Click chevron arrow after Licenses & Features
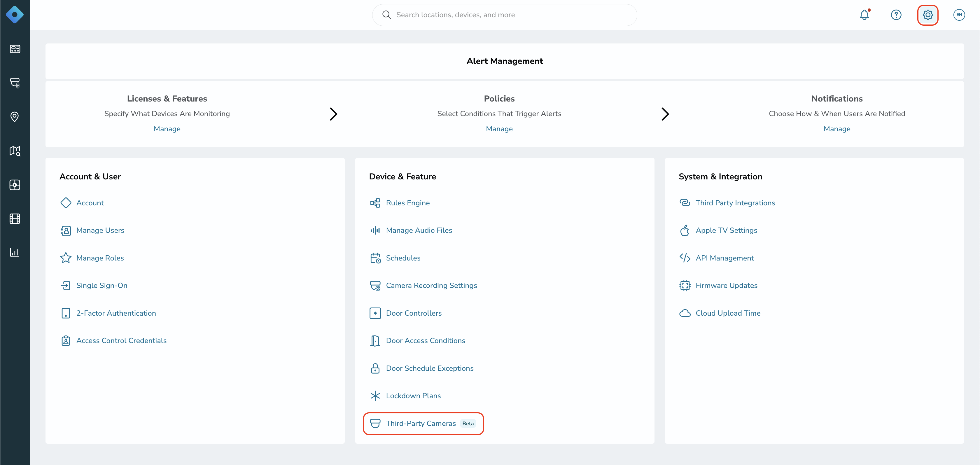The width and height of the screenshot is (980, 465). [x=333, y=114]
